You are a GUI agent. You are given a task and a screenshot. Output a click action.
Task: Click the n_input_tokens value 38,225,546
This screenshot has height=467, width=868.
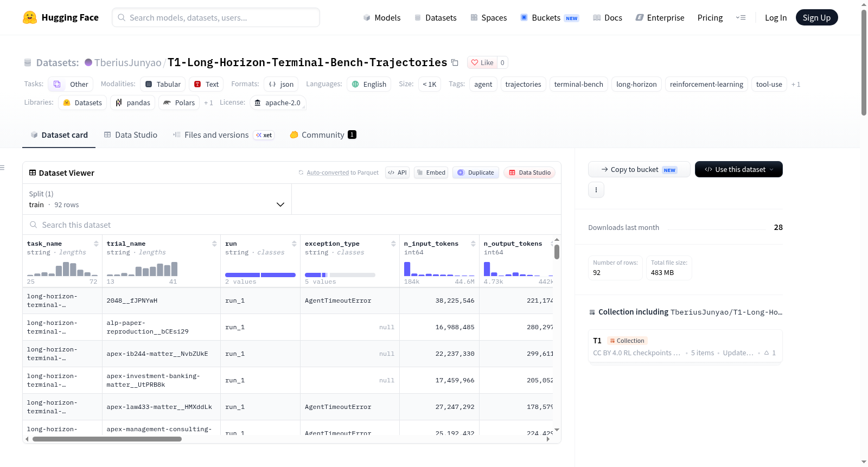[455, 300]
